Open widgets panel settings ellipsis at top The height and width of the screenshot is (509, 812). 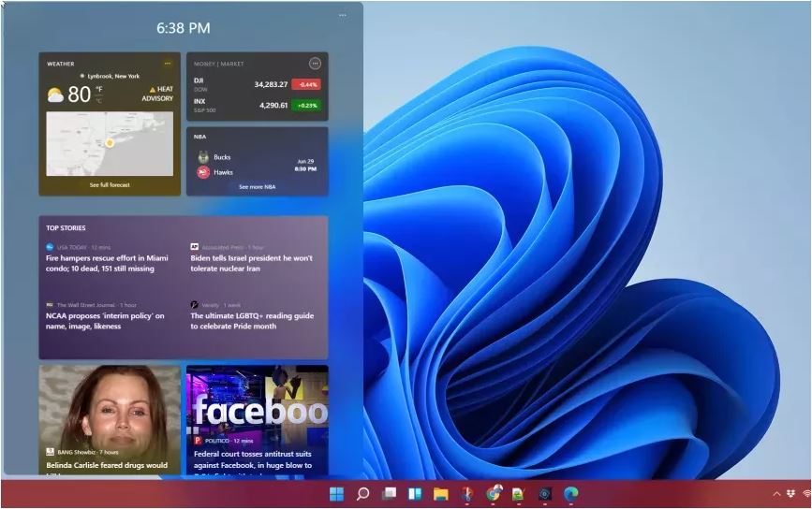(344, 15)
